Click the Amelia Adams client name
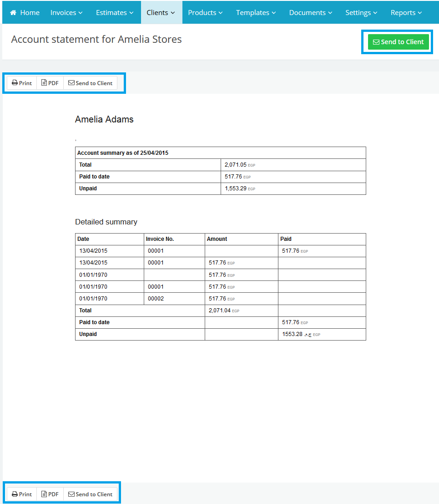Screen dimensions: 439x504 (104, 119)
